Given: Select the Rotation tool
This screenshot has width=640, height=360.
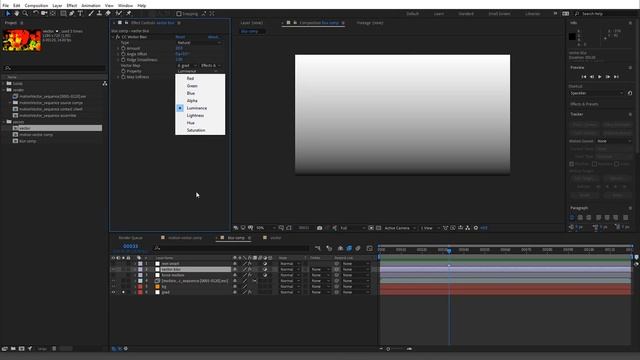Looking at the screenshot, I should [x=36, y=13].
